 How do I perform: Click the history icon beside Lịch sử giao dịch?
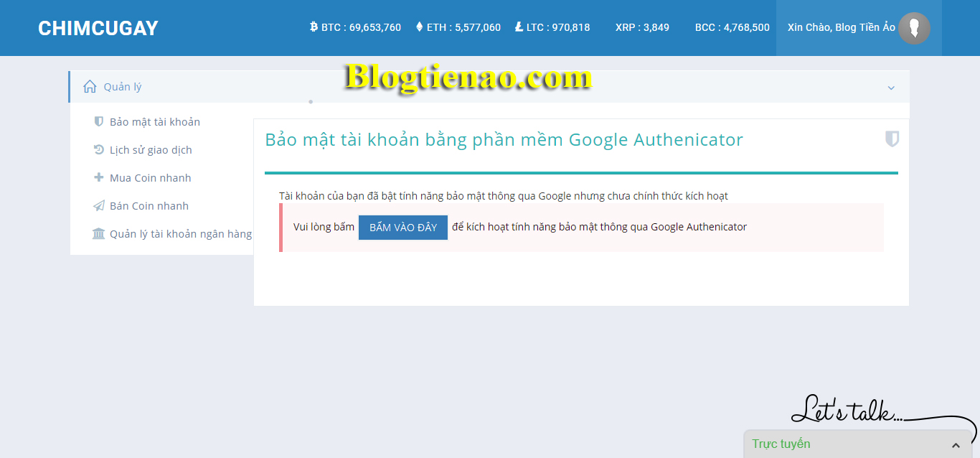(99, 149)
